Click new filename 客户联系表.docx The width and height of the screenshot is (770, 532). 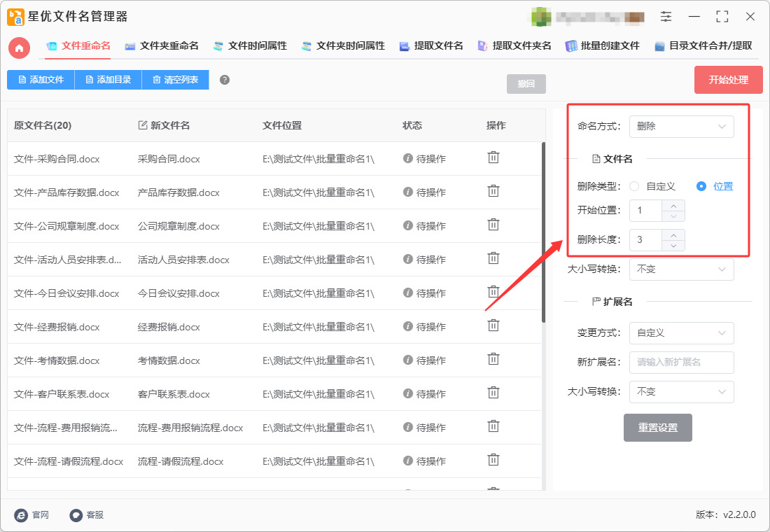(174, 395)
